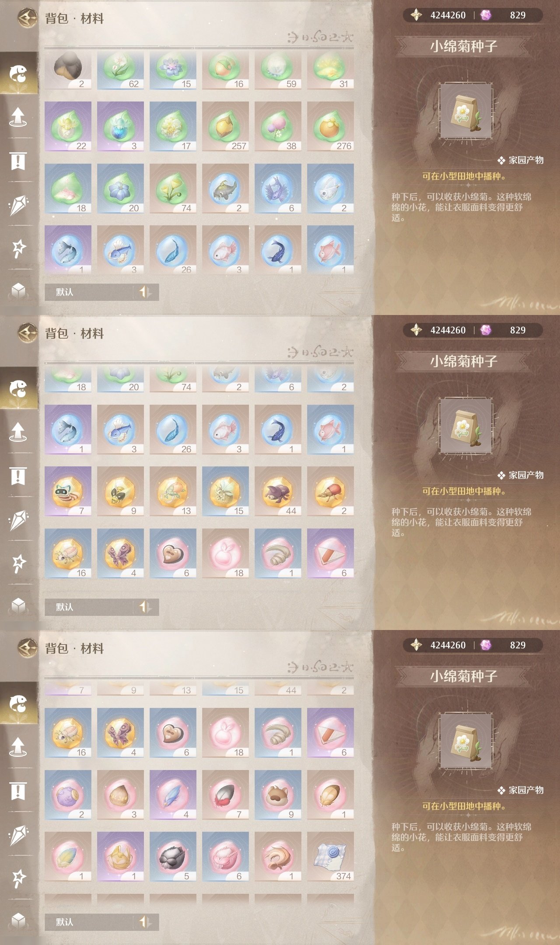
Task: Select the black fluff material with count 5
Action: tap(173, 857)
